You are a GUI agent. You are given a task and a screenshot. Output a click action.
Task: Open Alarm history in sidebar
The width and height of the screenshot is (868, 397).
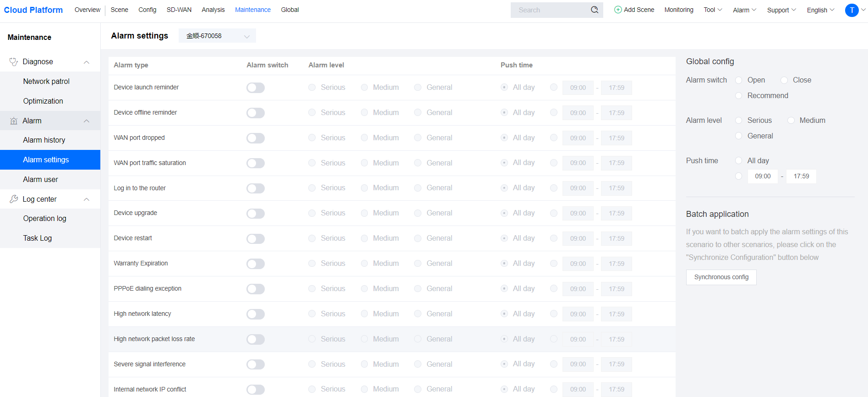pos(44,140)
